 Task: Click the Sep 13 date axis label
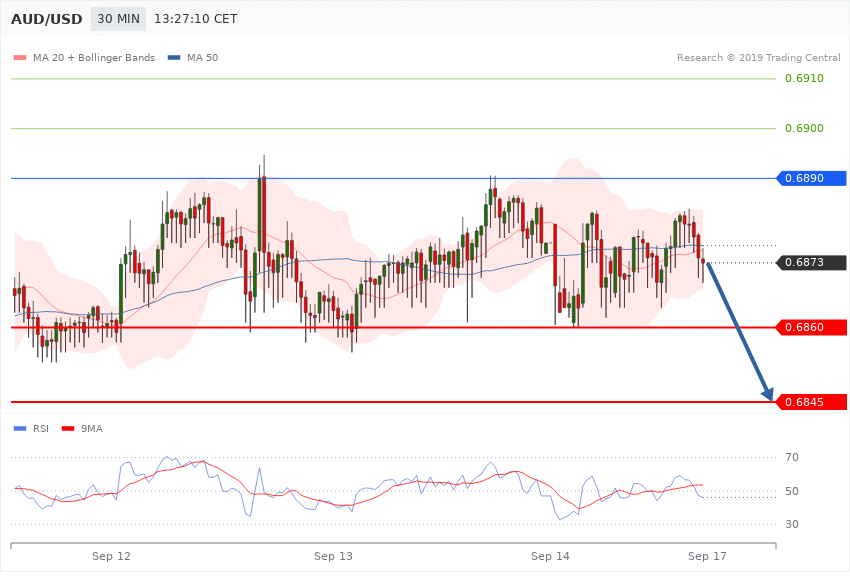333,556
